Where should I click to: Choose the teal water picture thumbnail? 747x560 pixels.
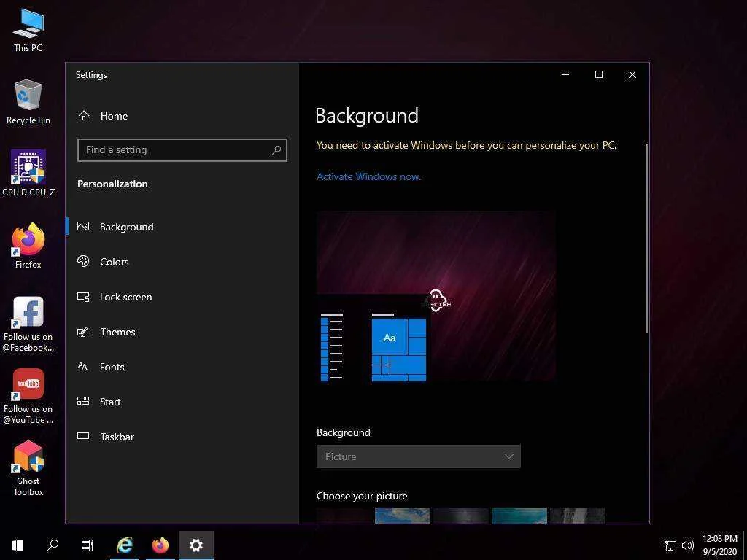[519, 516]
